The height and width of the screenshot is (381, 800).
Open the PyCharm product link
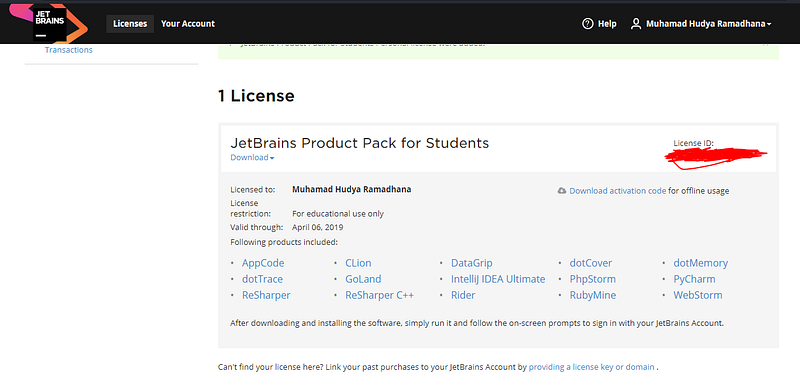pyautogui.click(x=694, y=280)
